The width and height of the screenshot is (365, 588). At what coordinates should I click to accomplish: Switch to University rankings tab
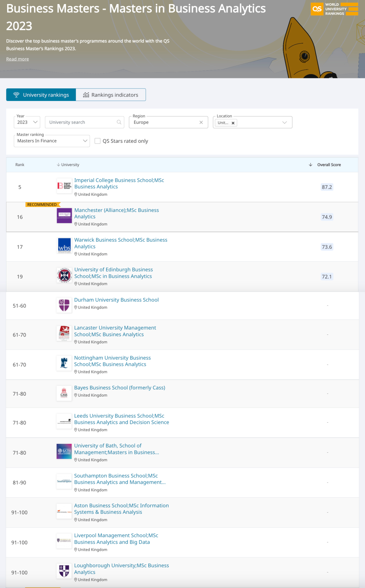coord(41,95)
